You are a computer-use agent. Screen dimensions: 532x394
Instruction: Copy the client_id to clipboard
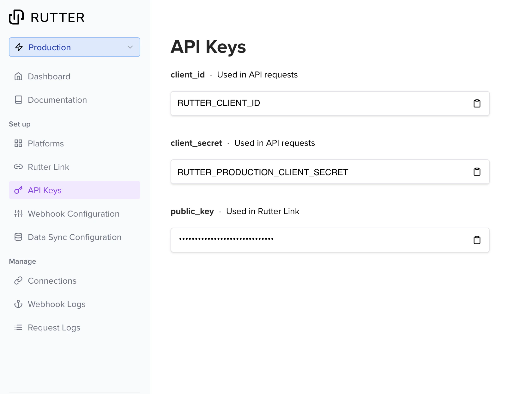(x=477, y=103)
